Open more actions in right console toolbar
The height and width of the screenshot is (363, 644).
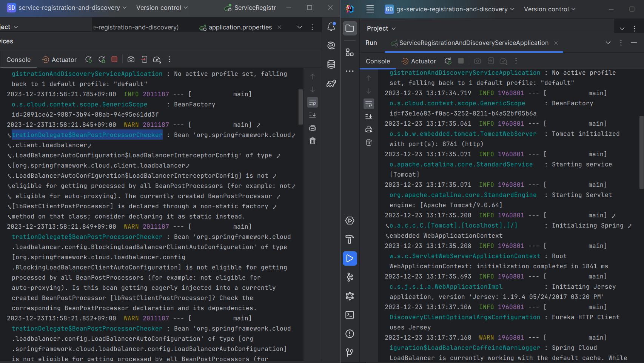point(516,61)
